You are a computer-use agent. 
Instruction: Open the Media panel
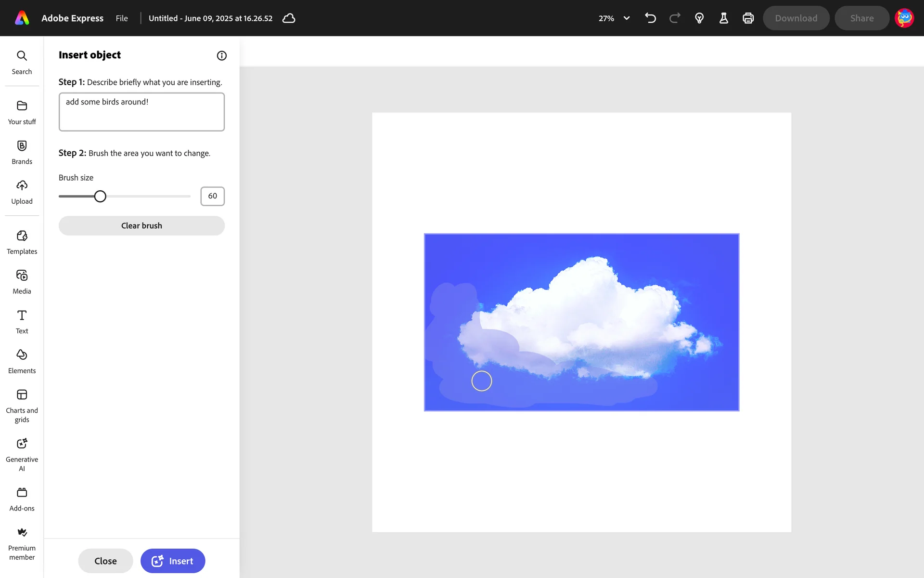pos(22,282)
